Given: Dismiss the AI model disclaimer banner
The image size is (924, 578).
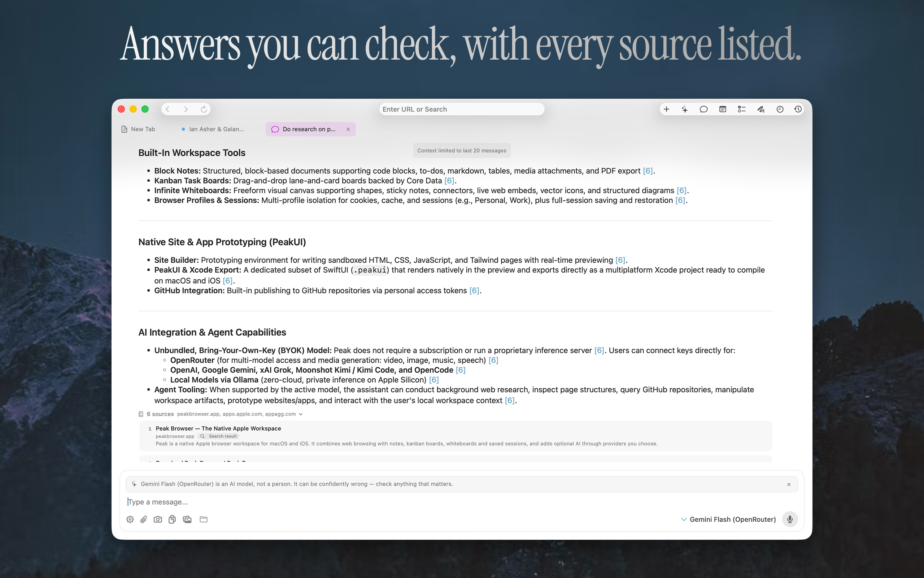Looking at the screenshot, I should [789, 484].
